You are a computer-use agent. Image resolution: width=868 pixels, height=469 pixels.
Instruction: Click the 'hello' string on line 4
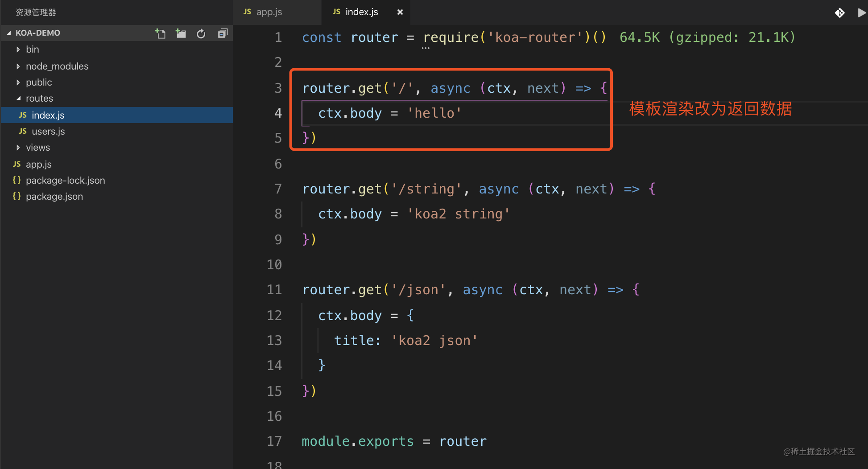(x=434, y=113)
